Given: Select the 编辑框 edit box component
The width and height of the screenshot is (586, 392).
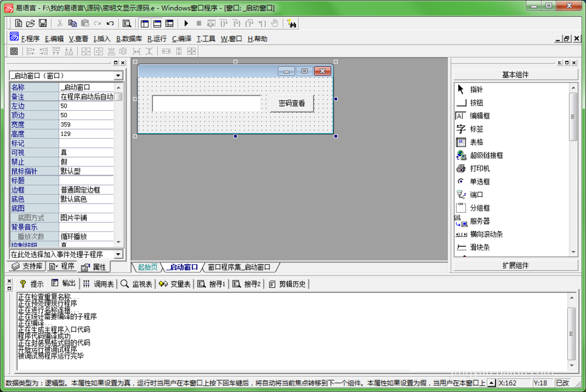Looking at the screenshot, I should click(479, 116).
